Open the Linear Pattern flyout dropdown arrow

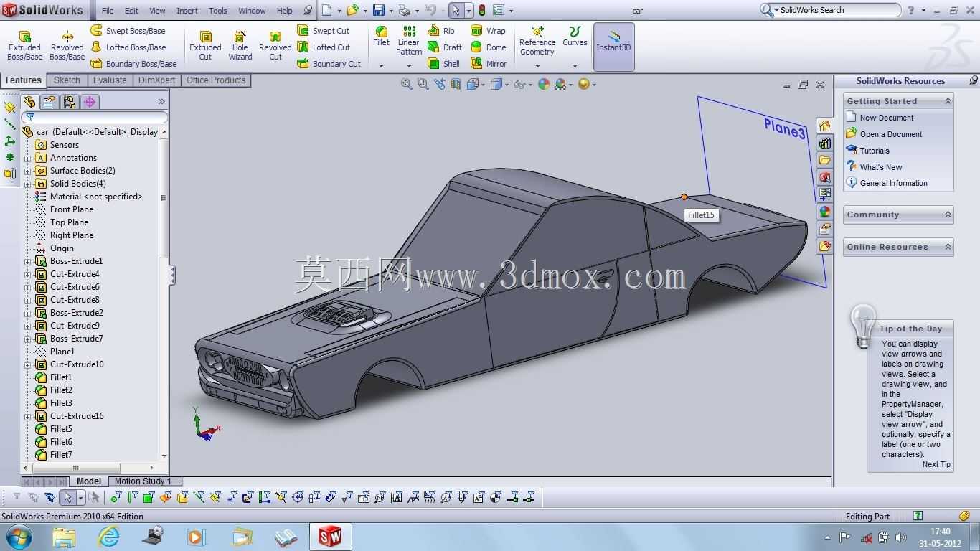point(409,66)
